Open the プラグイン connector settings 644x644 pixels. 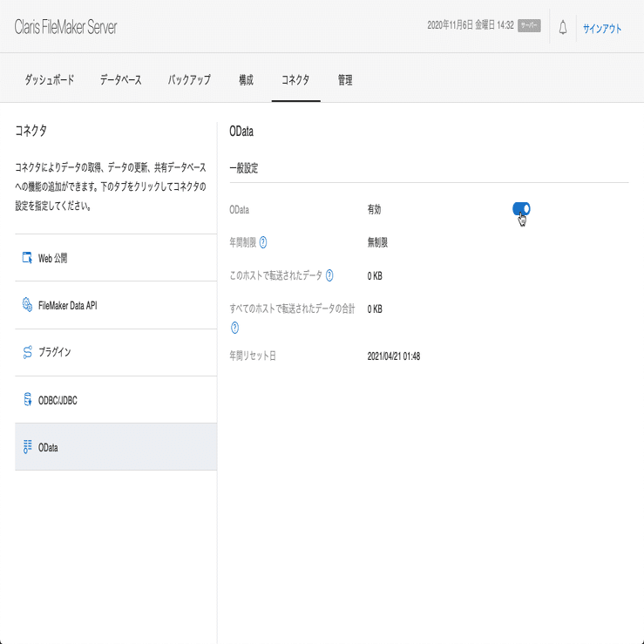[116, 352]
